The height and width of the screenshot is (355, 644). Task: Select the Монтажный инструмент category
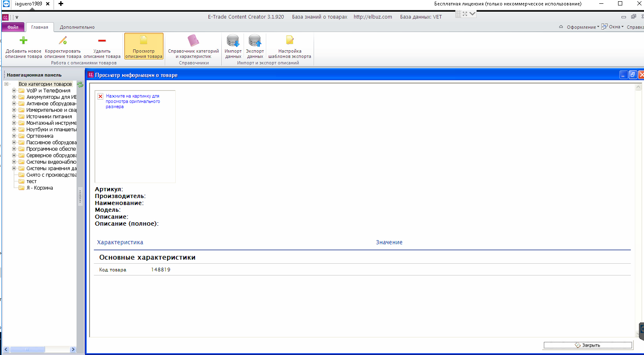[x=51, y=123]
